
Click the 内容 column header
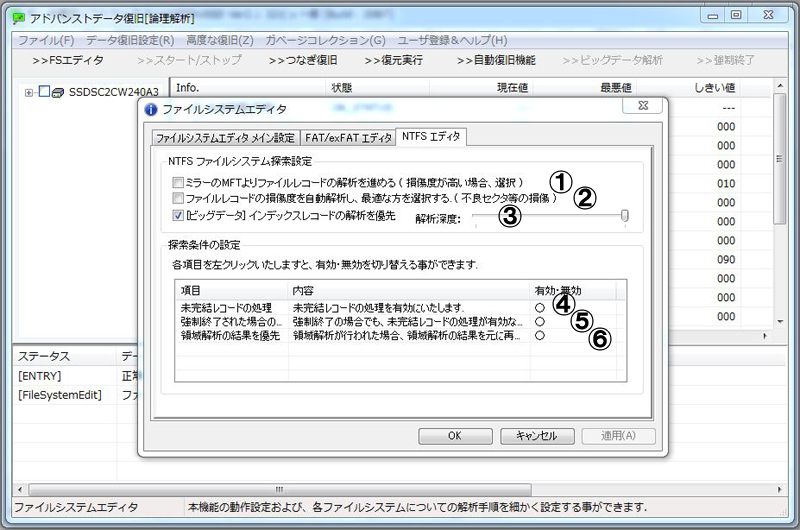pyautogui.click(x=409, y=291)
